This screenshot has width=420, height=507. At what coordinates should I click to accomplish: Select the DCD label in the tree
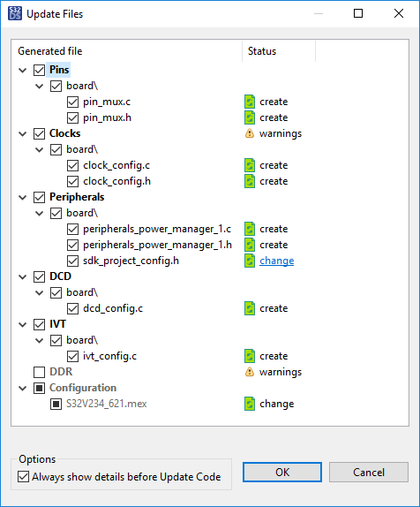click(x=60, y=276)
